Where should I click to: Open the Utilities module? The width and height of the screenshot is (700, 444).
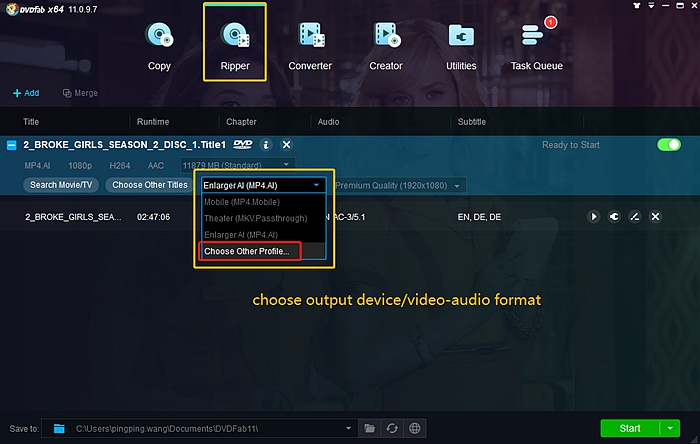click(x=461, y=46)
